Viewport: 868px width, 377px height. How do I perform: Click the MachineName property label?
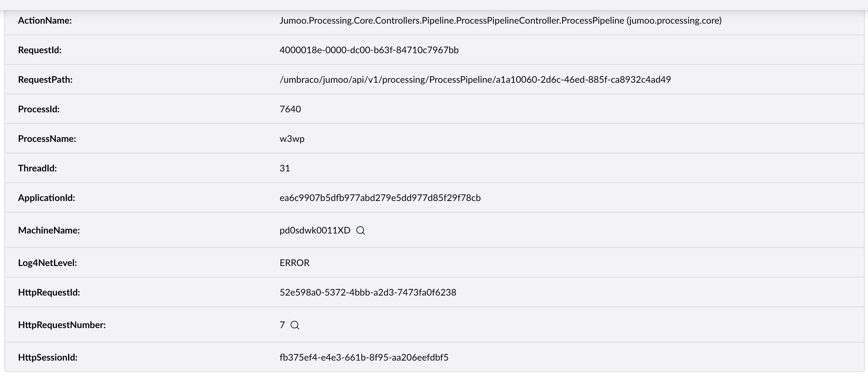coord(49,230)
